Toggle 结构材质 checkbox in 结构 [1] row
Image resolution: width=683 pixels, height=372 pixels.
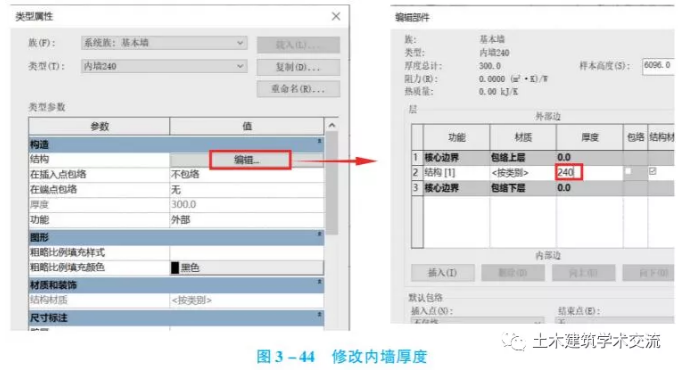[653, 171]
